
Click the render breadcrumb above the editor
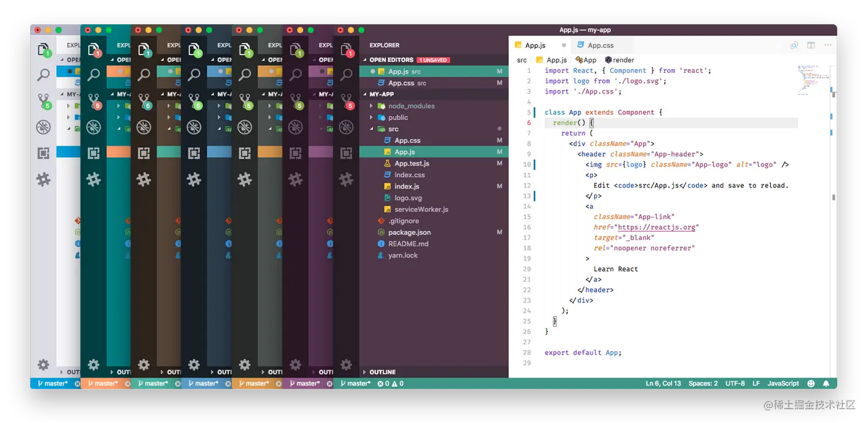coord(623,60)
